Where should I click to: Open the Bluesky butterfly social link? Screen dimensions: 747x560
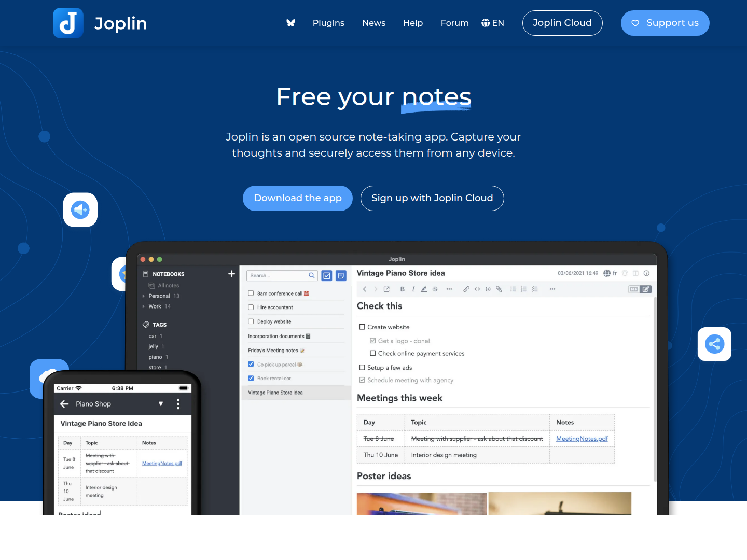pos(290,23)
